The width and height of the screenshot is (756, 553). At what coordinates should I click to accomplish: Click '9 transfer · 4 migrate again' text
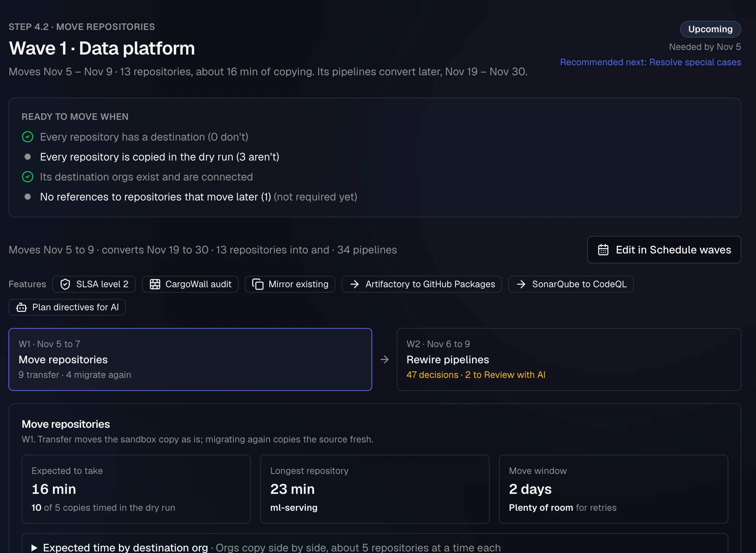[x=75, y=375]
